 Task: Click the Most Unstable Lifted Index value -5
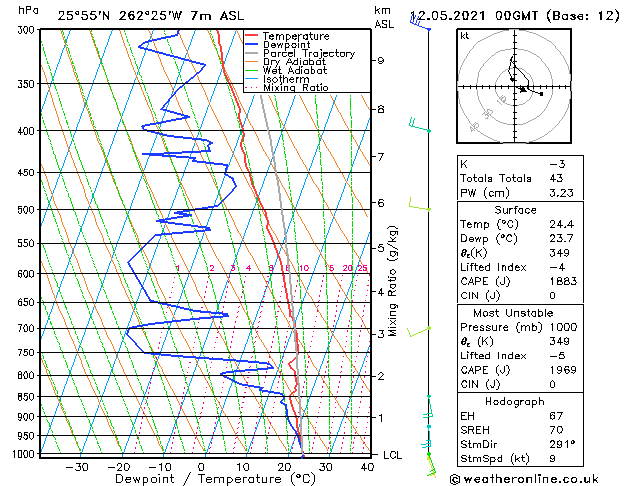(557, 356)
